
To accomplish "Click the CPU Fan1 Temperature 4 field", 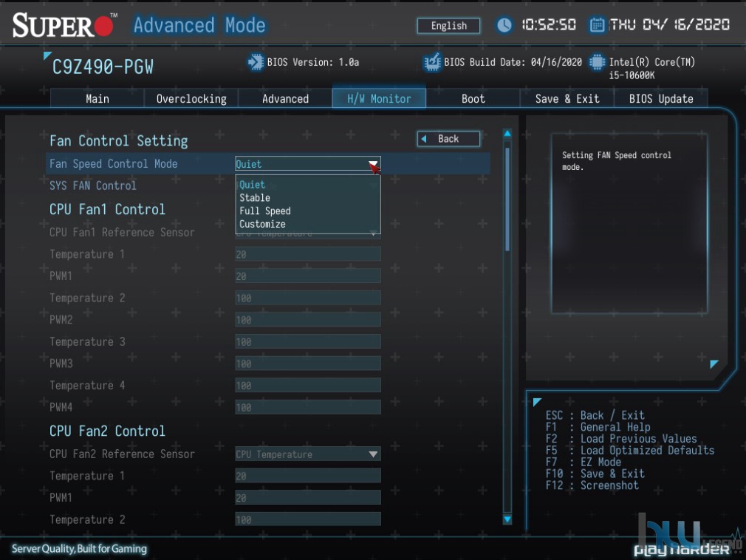I will point(308,386).
